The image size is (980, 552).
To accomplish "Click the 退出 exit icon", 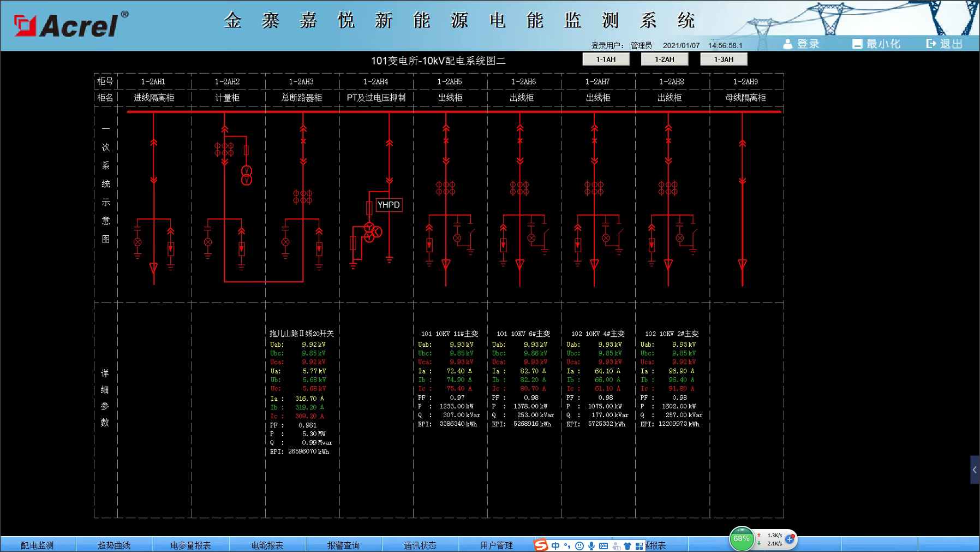I will click(931, 44).
